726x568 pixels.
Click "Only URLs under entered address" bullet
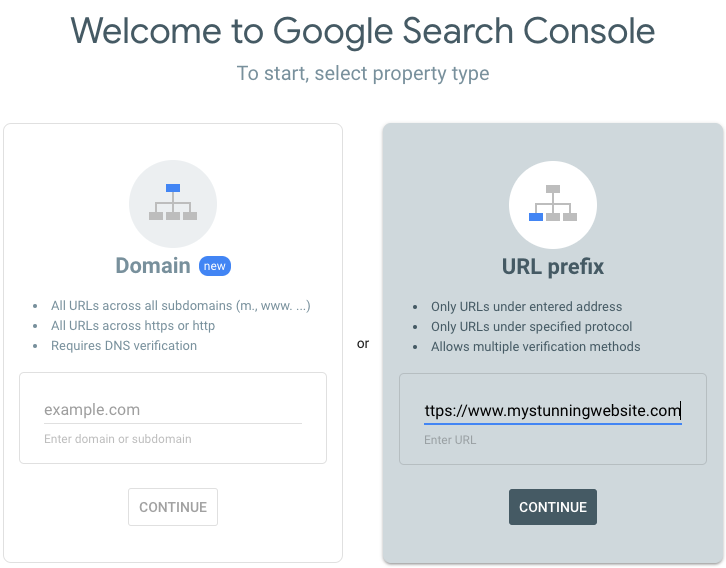click(526, 307)
